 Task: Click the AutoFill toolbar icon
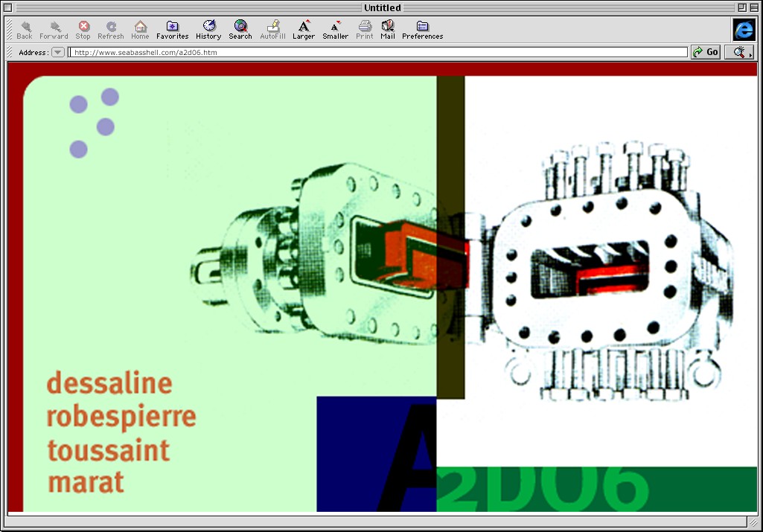point(273,30)
